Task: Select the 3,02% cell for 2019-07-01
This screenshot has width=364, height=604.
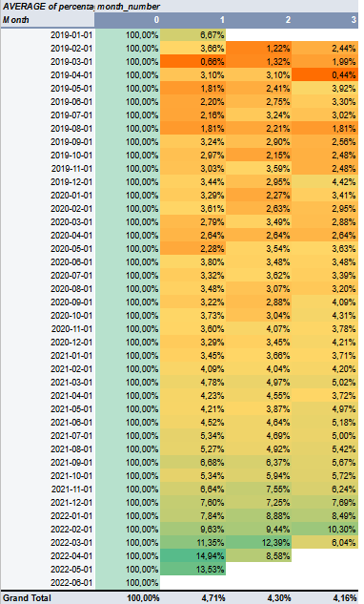Action: 325,115
